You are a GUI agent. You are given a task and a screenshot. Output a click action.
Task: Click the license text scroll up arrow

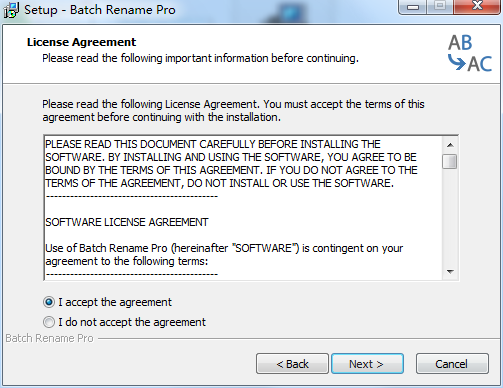450,145
